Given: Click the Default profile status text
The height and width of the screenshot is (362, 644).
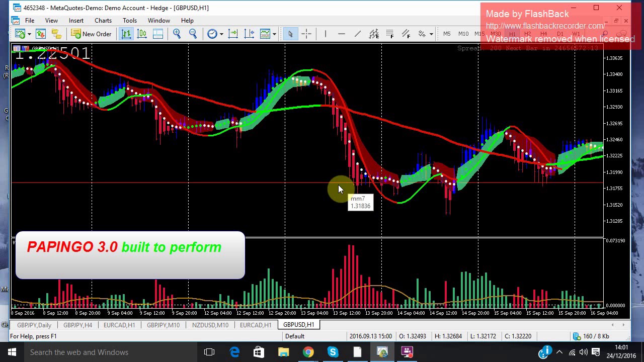Looking at the screenshot, I should 295,336.
